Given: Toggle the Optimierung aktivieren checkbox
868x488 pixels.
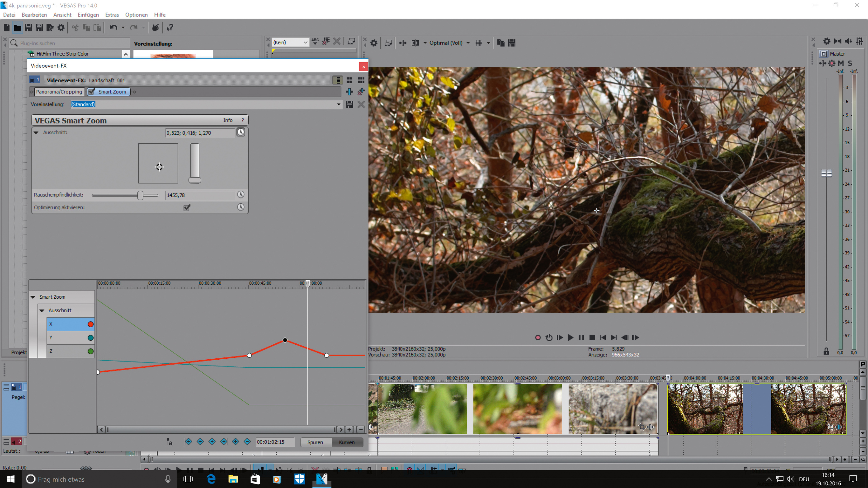Looking at the screenshot, I should tap(187, 207).
